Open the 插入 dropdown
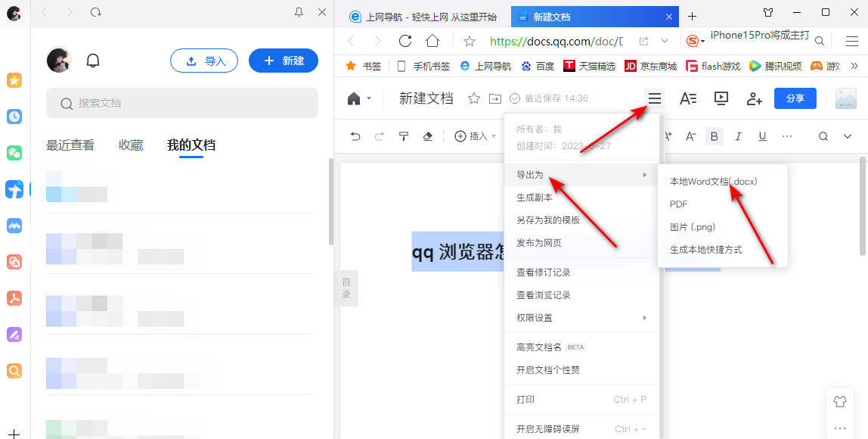This screenshot has width=868, height=439. click(x=475, y=135)
